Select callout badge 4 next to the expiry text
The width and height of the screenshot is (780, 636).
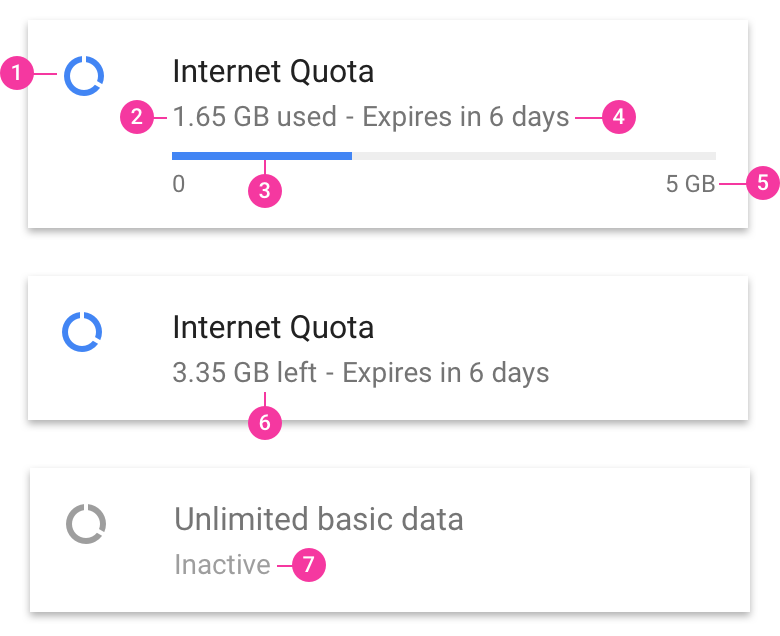pyautogui.click(x=619, y=117)
